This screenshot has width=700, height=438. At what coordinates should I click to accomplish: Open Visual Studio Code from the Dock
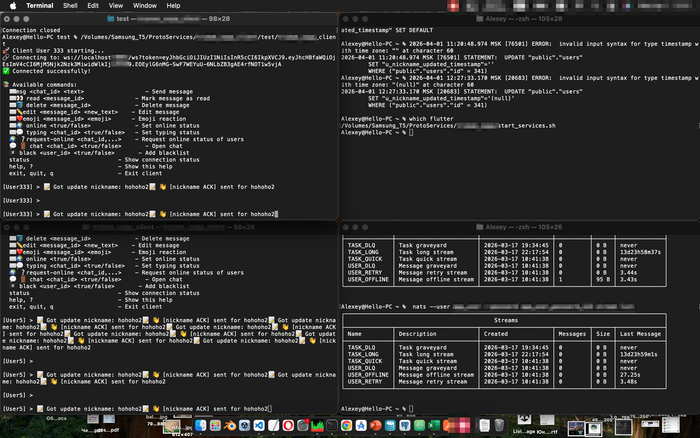point(259,425)
